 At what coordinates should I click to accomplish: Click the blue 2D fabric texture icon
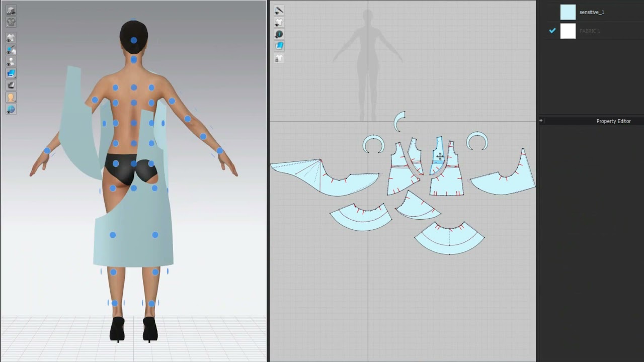coord(279,46)
